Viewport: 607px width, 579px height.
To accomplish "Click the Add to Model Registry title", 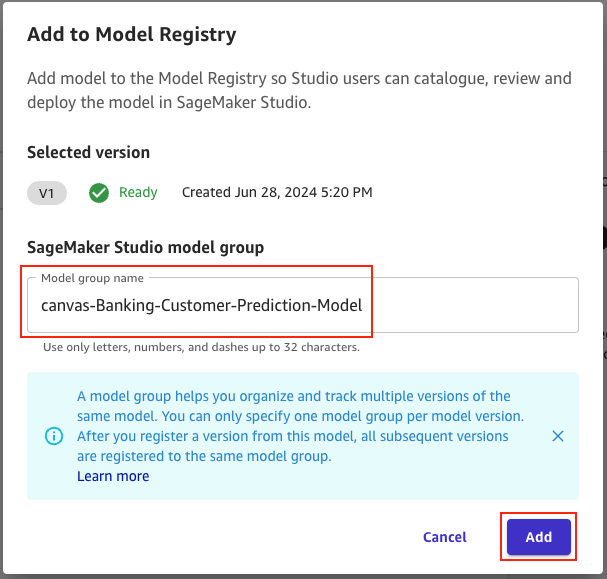I will [x=131, y=35].
